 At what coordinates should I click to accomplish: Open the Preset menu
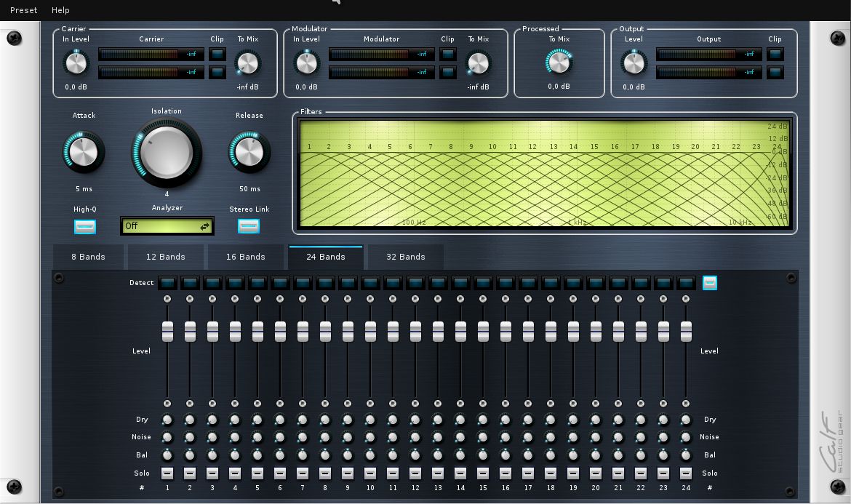pyautogui.click(x=23, y=10)
